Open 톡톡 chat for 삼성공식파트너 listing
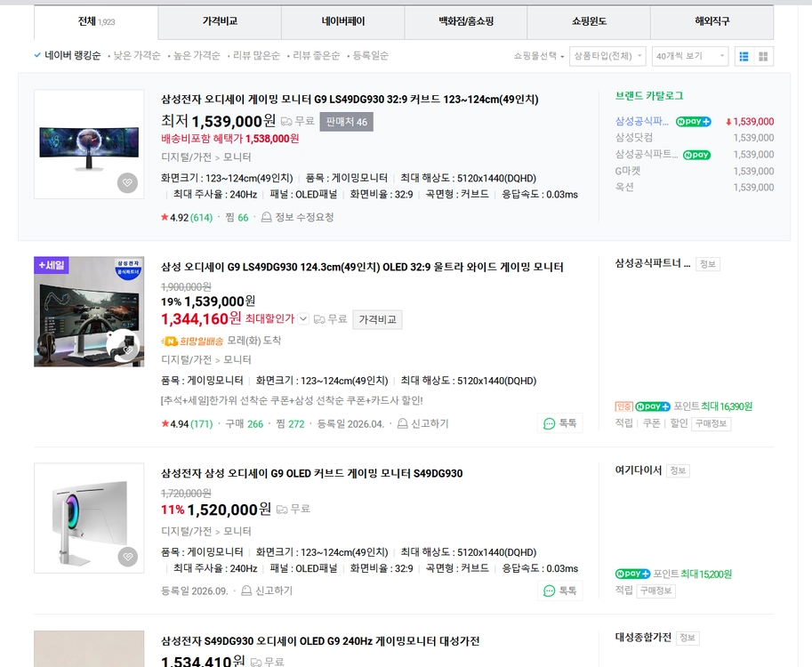This screenshot has width=812, height=667. 559,423
